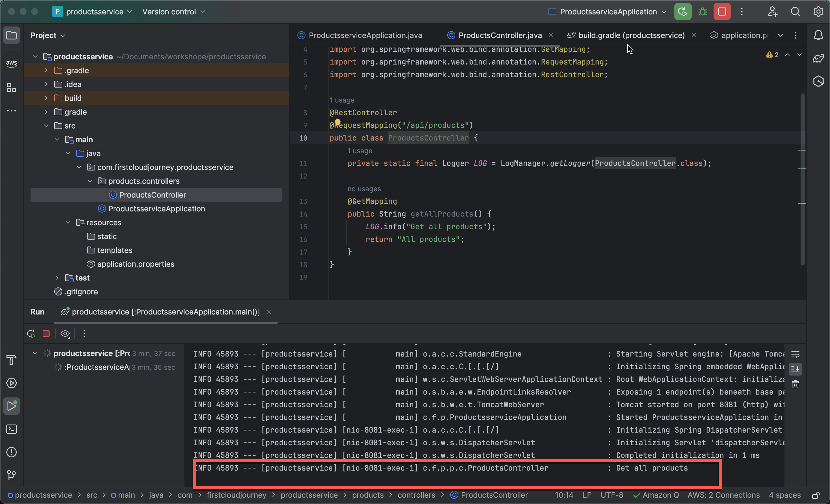Screen dimensions: 830x504
Task: Open the Notifications bell
Action: pyautogui.click(x=818, y=35)
